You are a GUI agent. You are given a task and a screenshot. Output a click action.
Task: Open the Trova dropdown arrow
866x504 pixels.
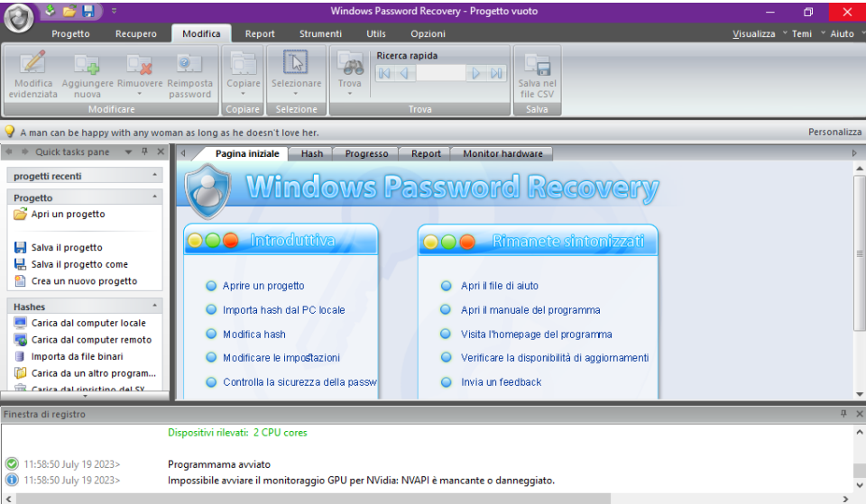coord(350,94)
